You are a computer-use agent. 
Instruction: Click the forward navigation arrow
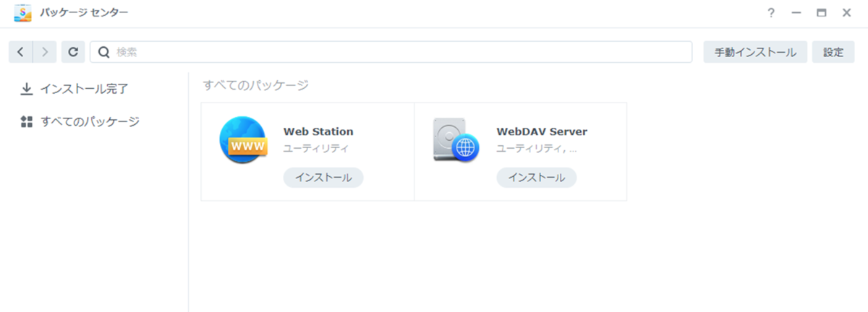(x=45, y=52)
